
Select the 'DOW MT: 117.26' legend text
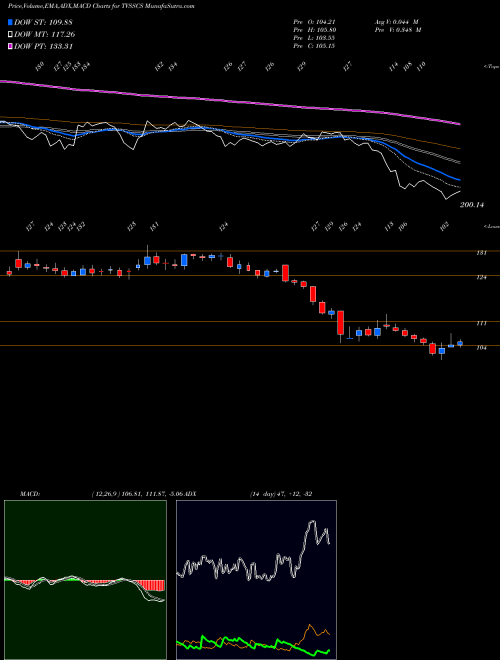coord(45,35)
